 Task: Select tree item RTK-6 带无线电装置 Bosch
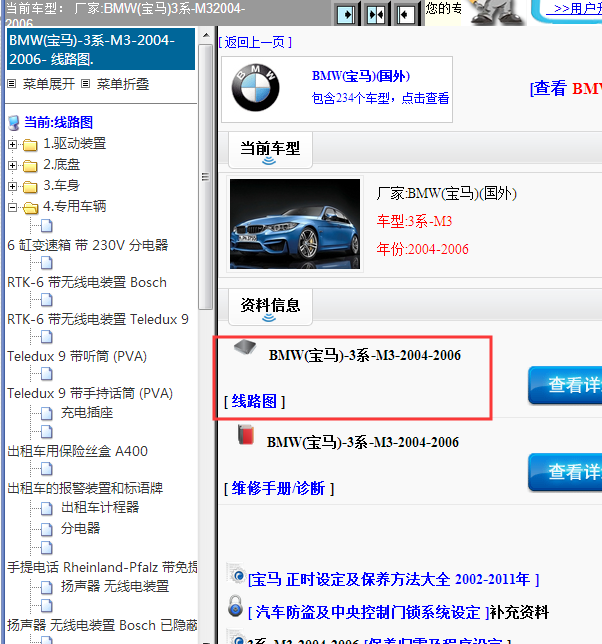(x=87, y=283)
